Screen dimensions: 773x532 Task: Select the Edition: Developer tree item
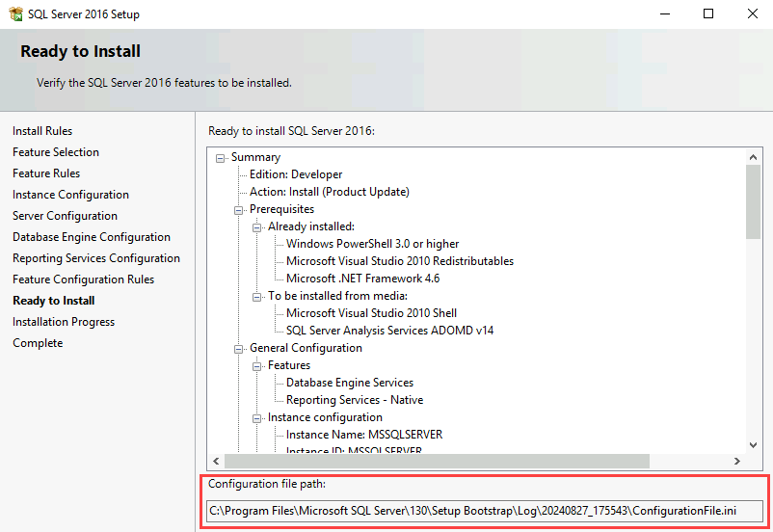tap(296, 174)
